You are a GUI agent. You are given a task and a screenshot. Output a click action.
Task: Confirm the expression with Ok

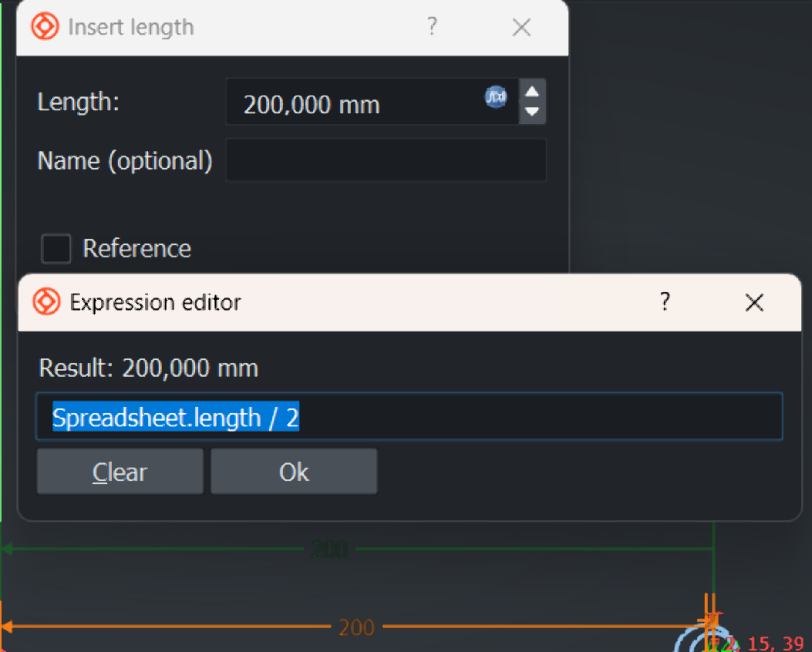coord(294,472)
